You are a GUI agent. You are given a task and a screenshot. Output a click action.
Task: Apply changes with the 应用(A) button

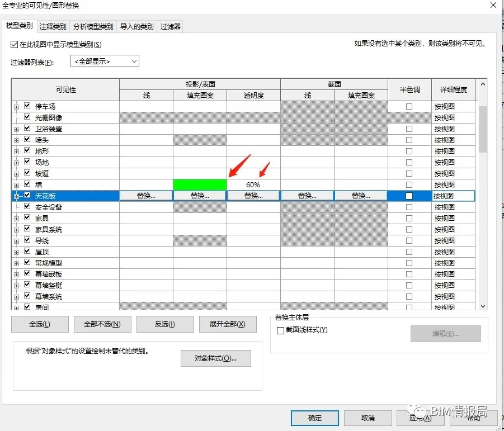point(421,418)
